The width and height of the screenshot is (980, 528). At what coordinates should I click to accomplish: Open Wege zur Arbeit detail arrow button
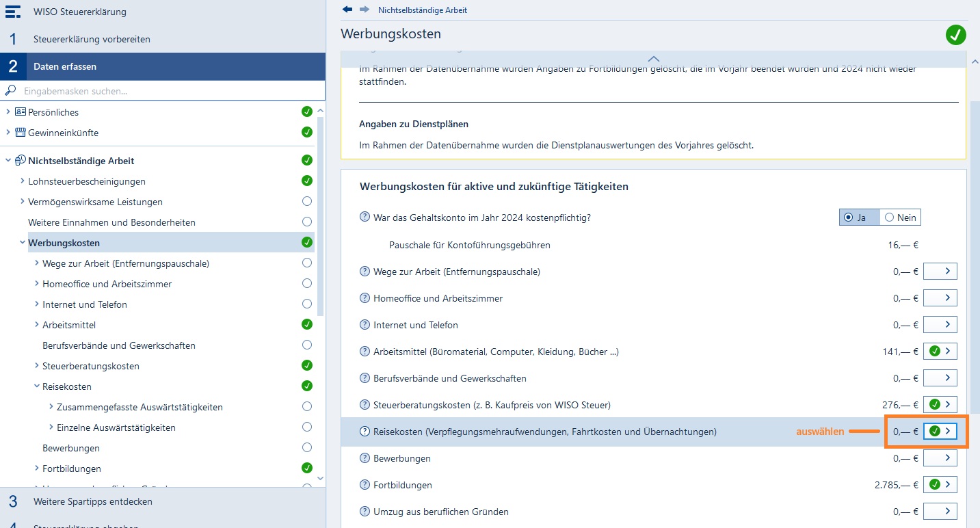(940, 272)
